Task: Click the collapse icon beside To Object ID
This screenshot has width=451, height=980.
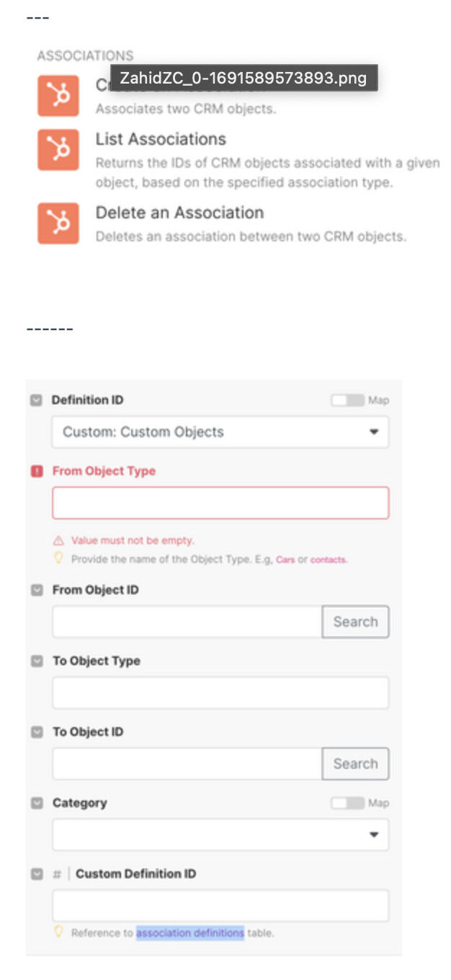Action: [x=37, y=732]
